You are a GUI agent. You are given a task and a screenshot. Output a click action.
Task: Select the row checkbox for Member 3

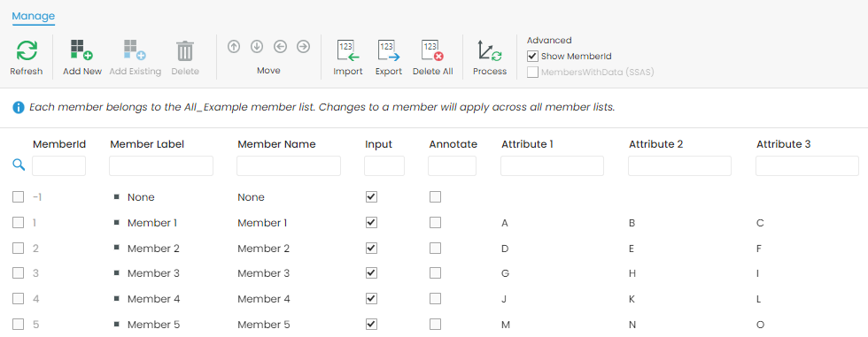coord(19,273)
